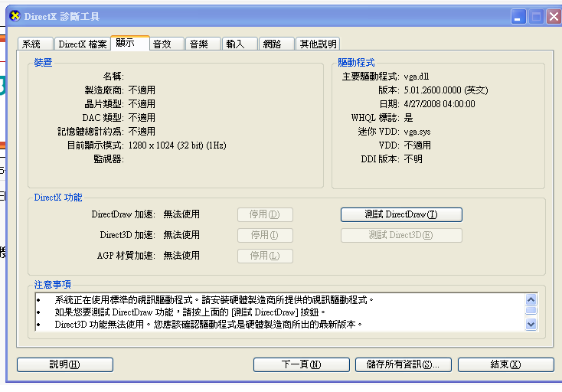Click the notes list scroll-down arrow

tap(531, 325)
